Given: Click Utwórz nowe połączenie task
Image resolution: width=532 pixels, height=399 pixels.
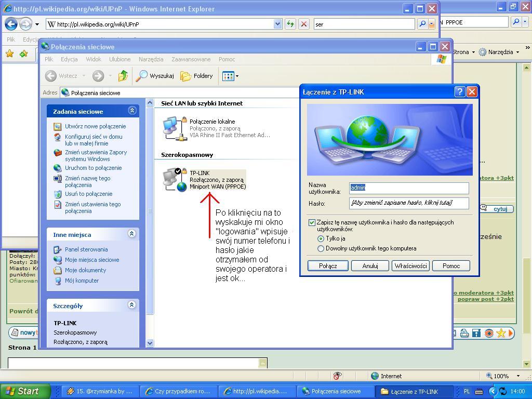Looking at the screenshot, I should 96,126.
